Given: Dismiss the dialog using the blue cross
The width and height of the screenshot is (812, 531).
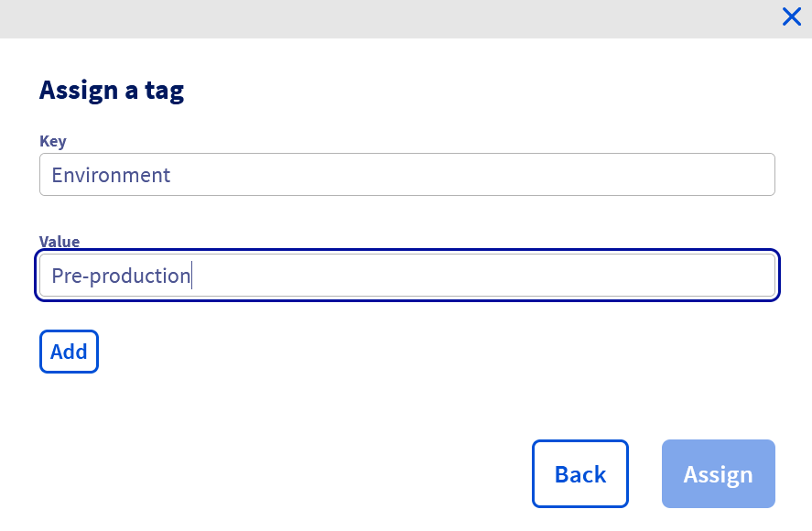Looking at the screenshot, I should (x=792, y=16).
